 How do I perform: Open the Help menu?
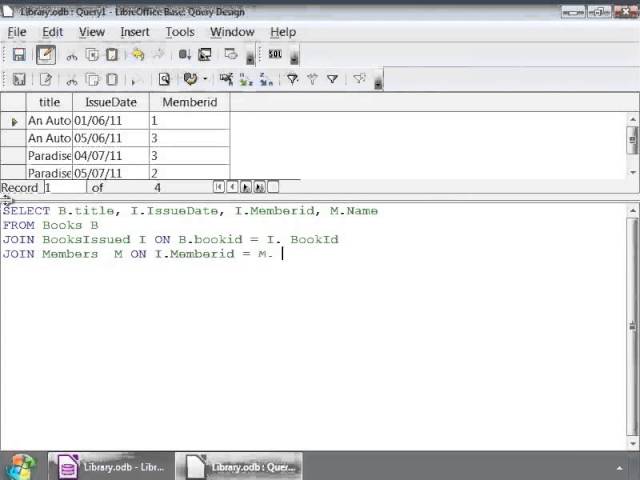pos(283,32)
